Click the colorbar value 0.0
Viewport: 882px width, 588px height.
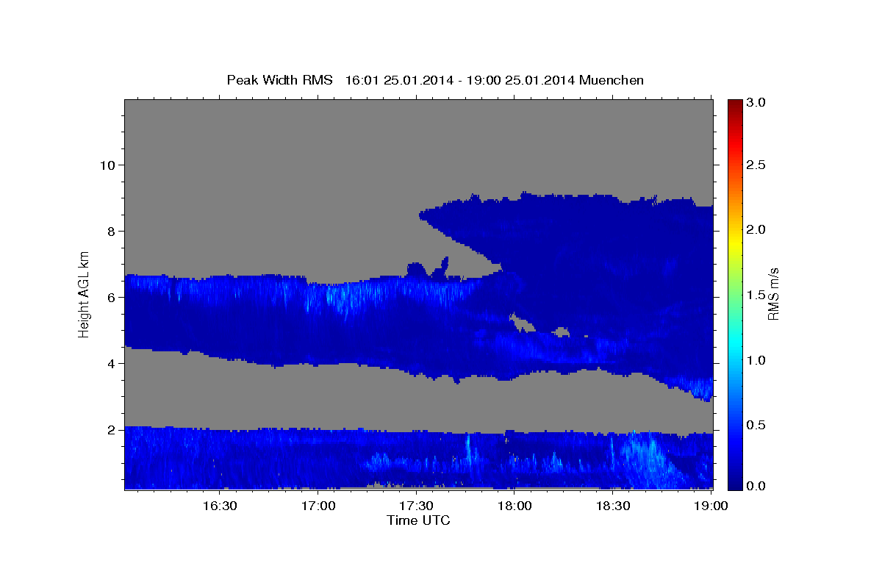tap(758, 486)
